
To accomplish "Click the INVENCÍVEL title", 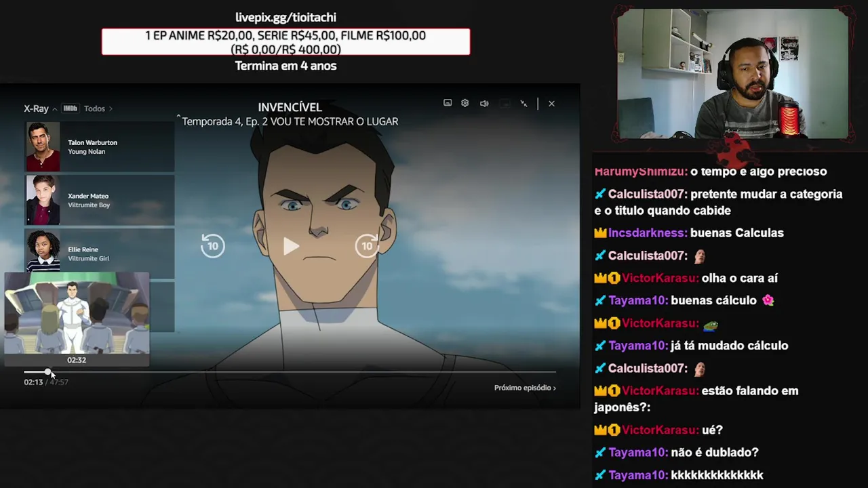I will pos(290,107).
